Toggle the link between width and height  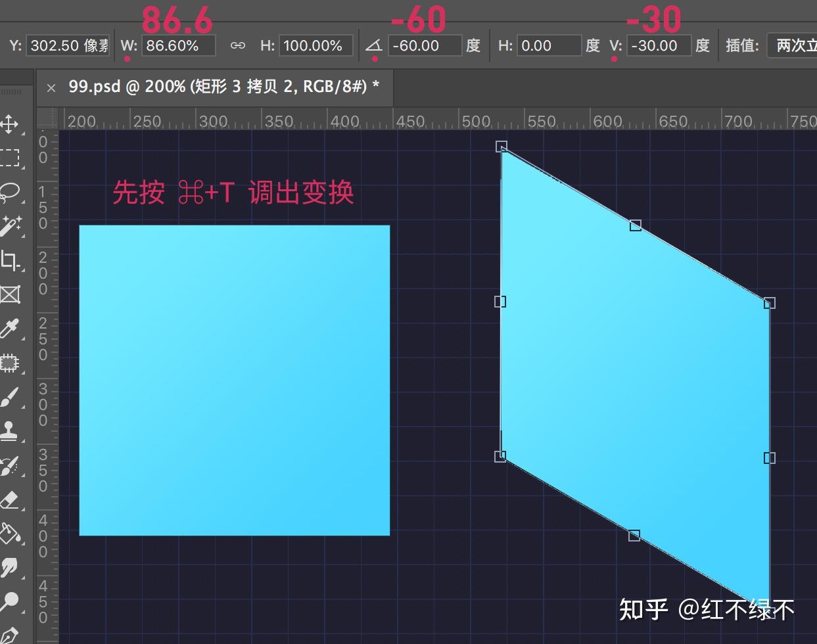[237, 45]
